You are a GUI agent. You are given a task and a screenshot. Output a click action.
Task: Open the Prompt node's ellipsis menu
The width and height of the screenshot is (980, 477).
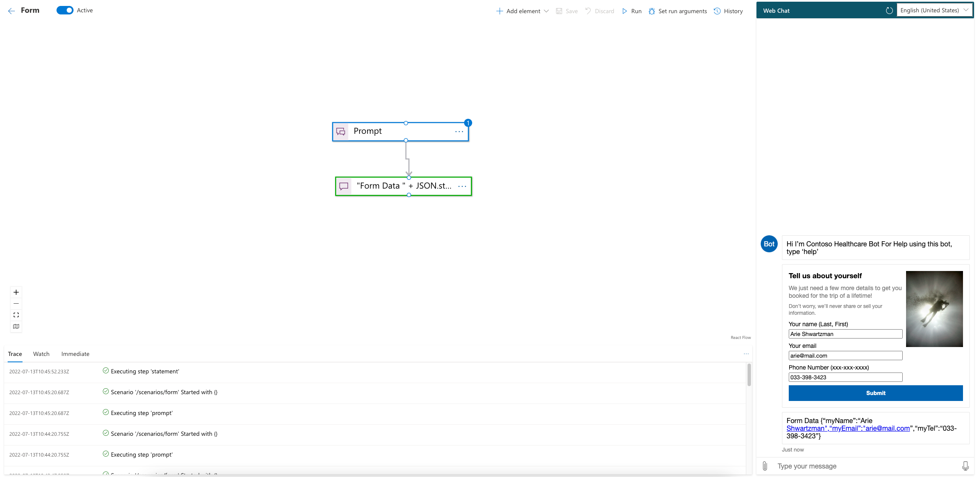(459, 132)
